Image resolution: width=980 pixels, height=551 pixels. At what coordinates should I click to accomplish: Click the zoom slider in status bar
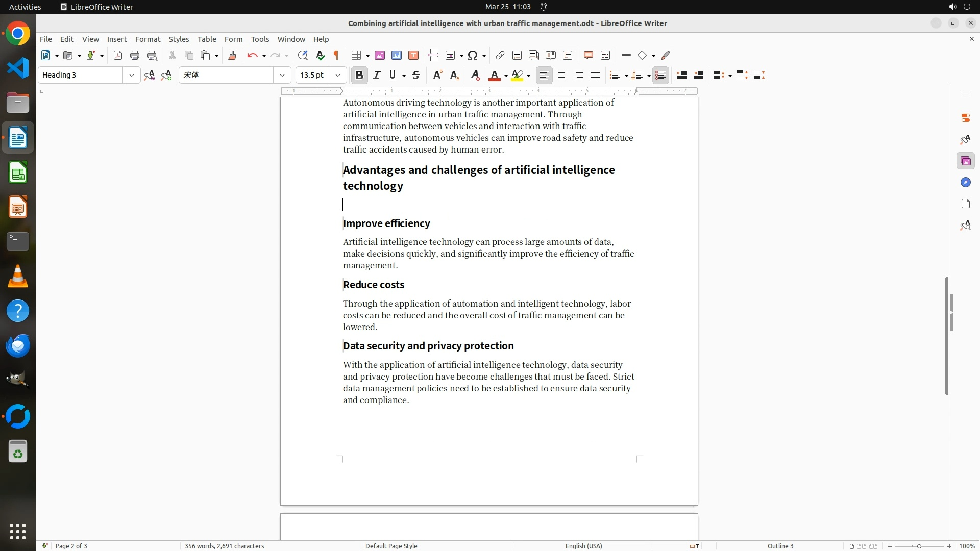[x=919, y=546]
